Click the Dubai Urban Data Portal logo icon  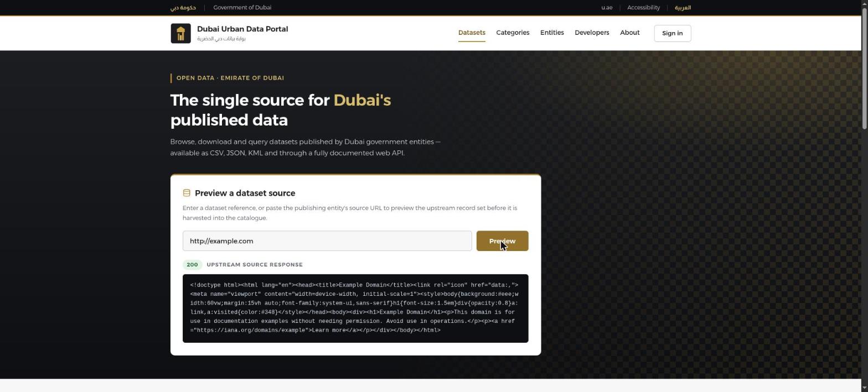[180, 33]
